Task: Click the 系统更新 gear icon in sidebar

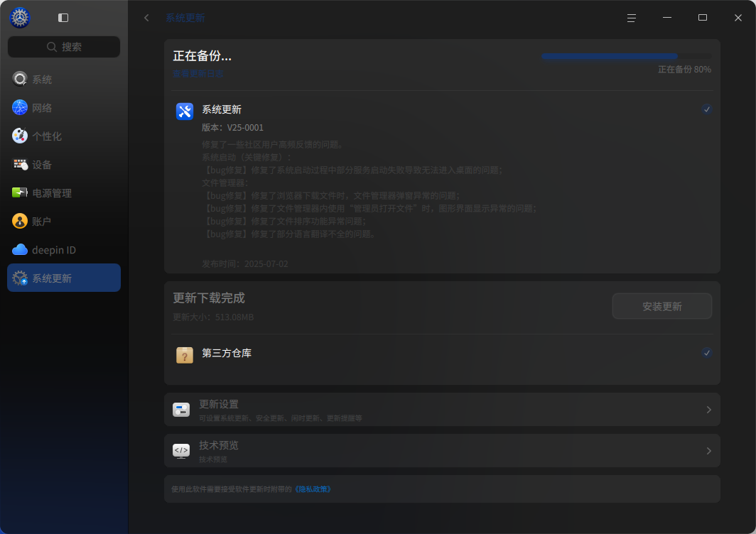Action: (20, 278)
